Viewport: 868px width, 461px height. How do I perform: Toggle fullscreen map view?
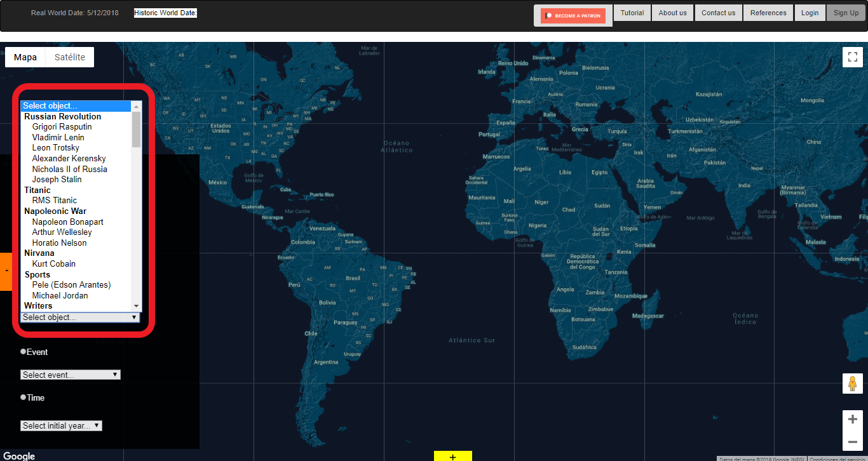852,57
